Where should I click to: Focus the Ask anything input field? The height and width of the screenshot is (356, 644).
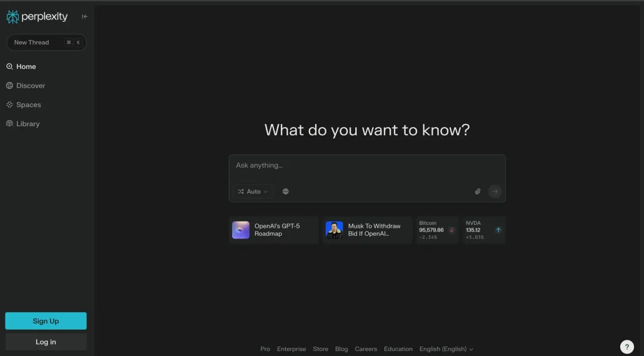(x=366, y=166)
